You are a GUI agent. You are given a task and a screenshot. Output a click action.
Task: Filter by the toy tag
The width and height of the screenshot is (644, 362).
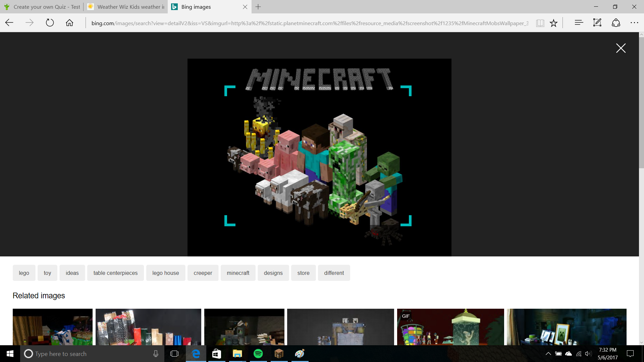pos(47,273)
